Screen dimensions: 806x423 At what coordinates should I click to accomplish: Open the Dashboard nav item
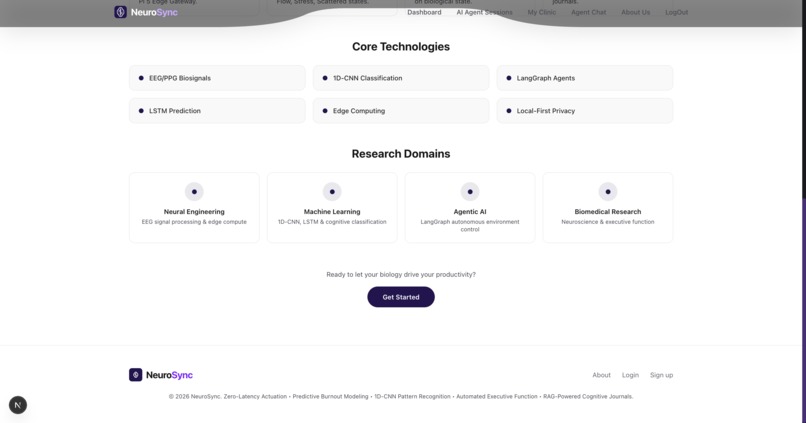[x=424, y=12]
